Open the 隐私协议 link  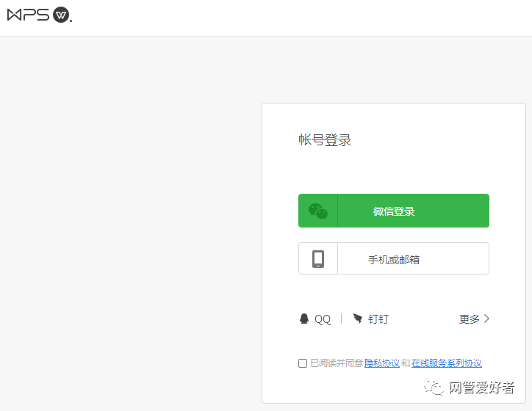coord(382,363)
